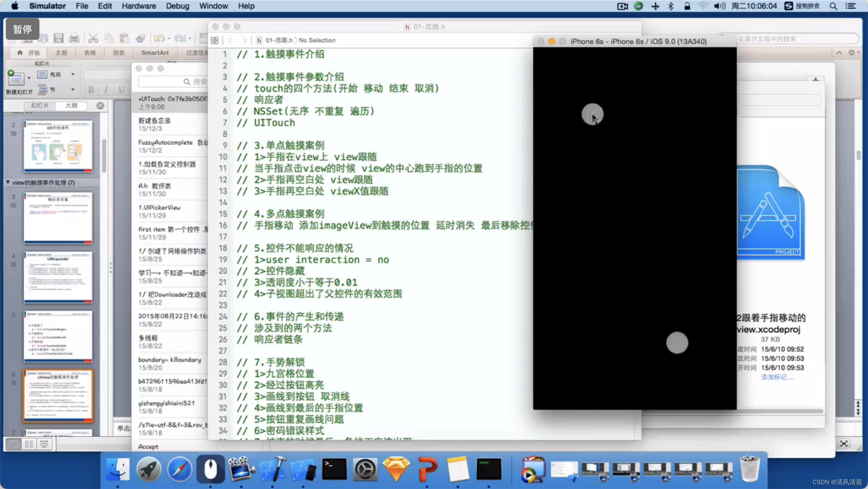The image size is (868, 489).
Task: Click the slide panel vertical scrollbar
Action: [x=104, y=156]
